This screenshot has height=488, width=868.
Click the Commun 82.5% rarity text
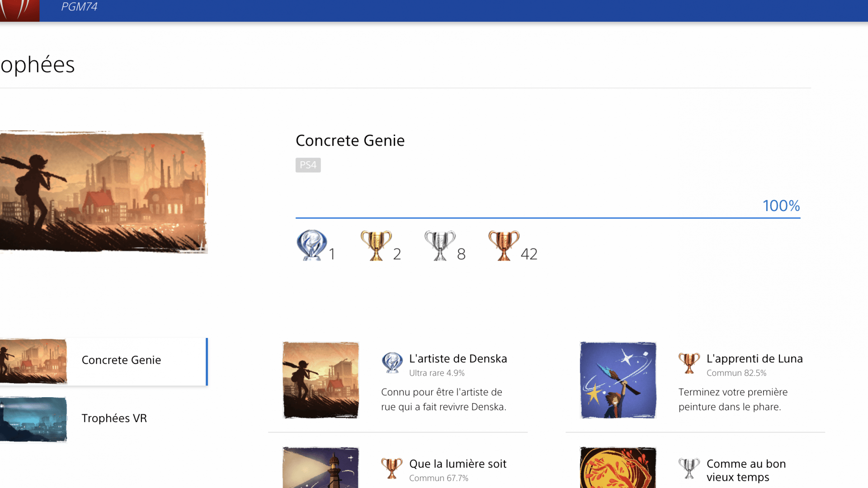point(736,373)
